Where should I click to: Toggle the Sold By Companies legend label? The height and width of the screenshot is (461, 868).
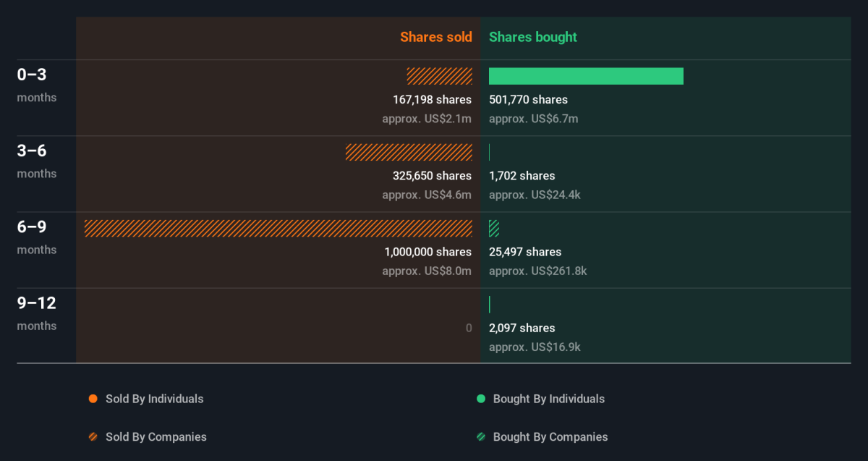pos(156,437)
